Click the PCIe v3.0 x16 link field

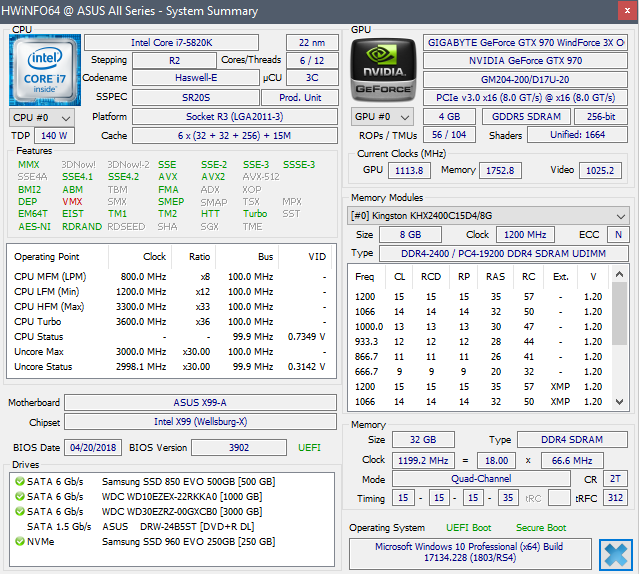525,98
